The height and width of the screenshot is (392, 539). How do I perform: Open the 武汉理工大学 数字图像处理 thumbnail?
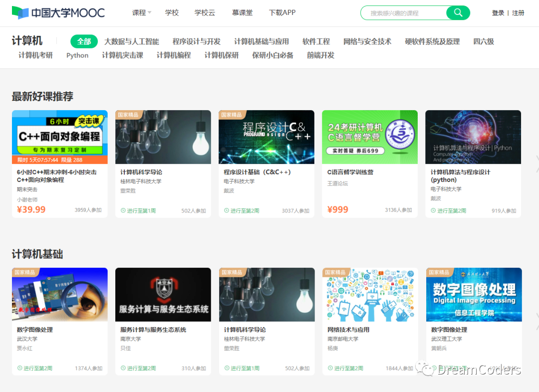coord(474,295)
